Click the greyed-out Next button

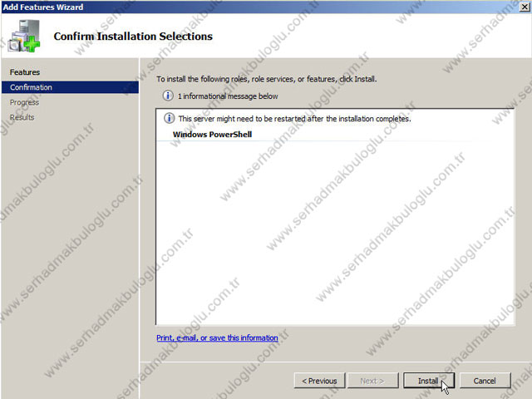372,381
